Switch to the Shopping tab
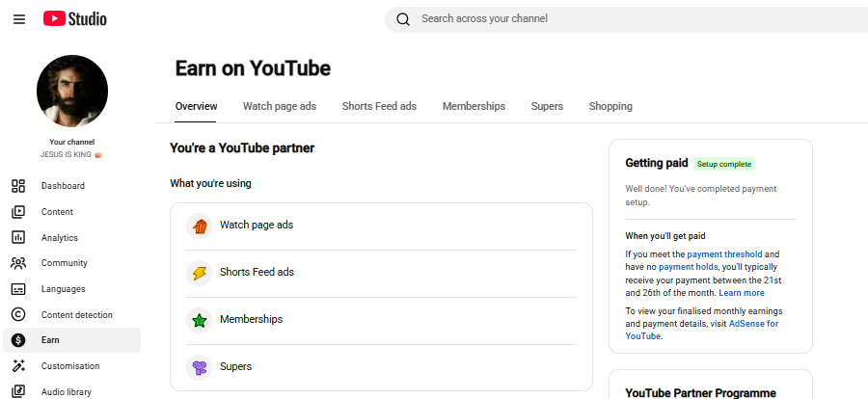The height and width of the screenshot is (399, 868). pos(610,106)
